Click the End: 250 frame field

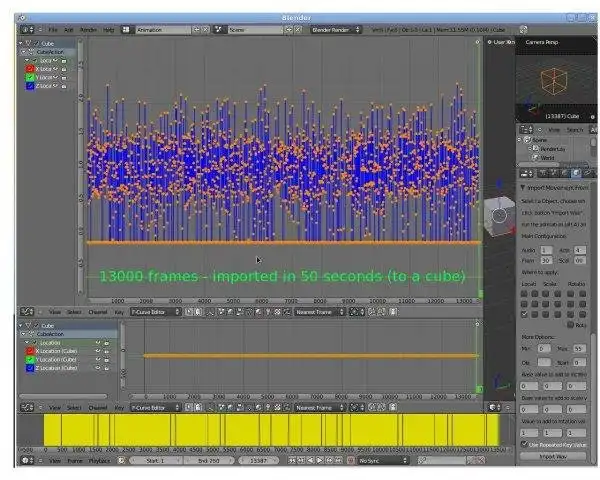point(208,460)
